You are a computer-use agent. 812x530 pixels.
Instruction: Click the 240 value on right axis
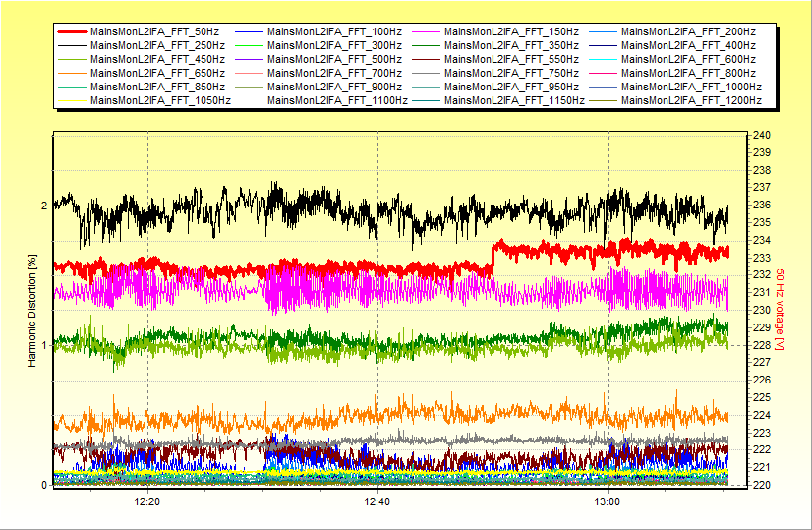761,136
